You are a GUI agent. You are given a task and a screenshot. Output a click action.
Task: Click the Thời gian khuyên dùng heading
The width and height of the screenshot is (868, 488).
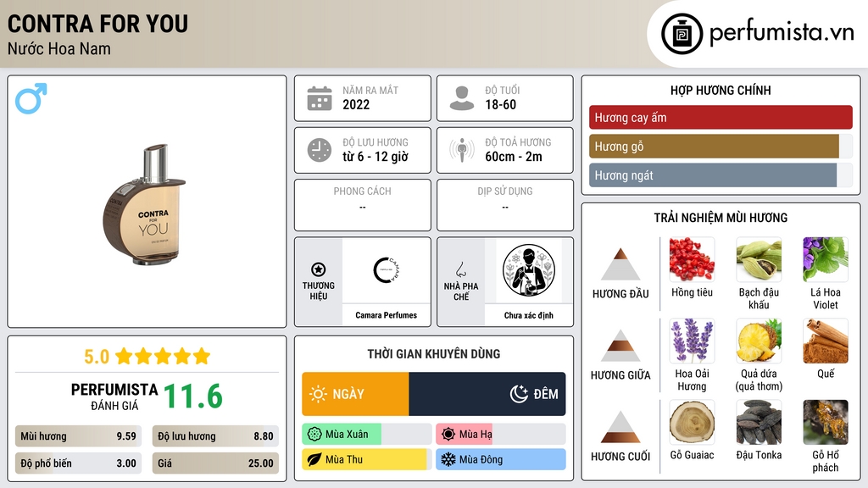[434, 353]
